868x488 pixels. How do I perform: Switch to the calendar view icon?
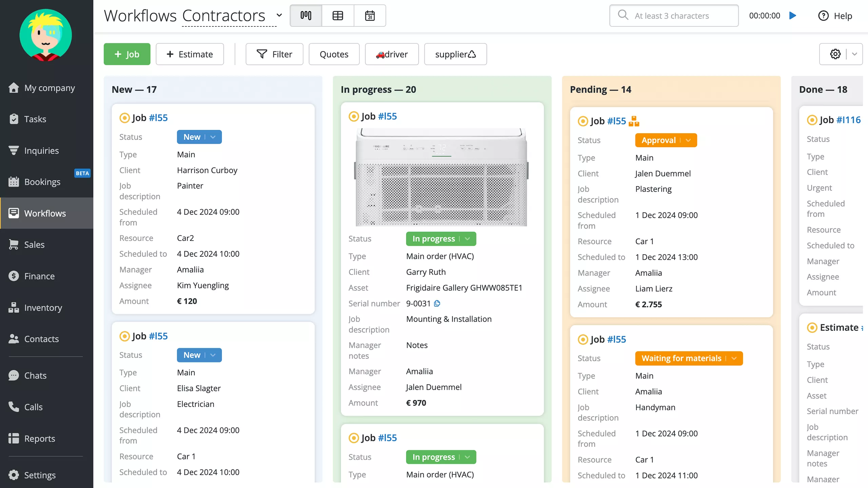pos(370,16)
